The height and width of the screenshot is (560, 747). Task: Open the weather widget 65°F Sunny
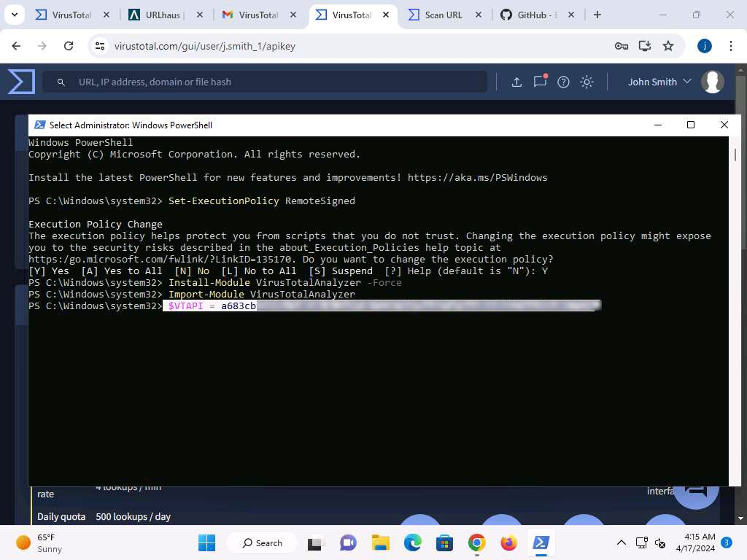[x=39, y=542]
